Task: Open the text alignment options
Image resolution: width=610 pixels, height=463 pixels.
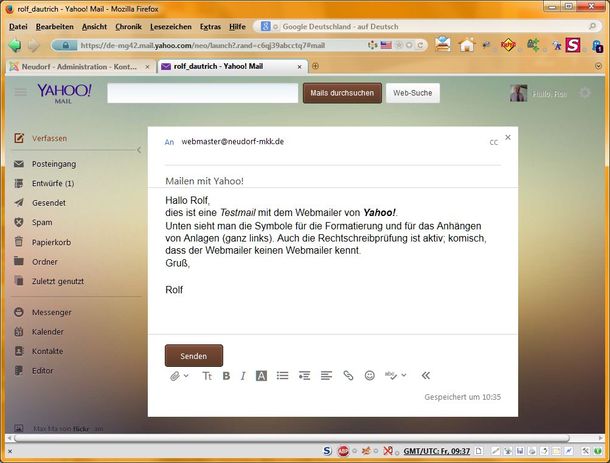Action: point(326,376)
